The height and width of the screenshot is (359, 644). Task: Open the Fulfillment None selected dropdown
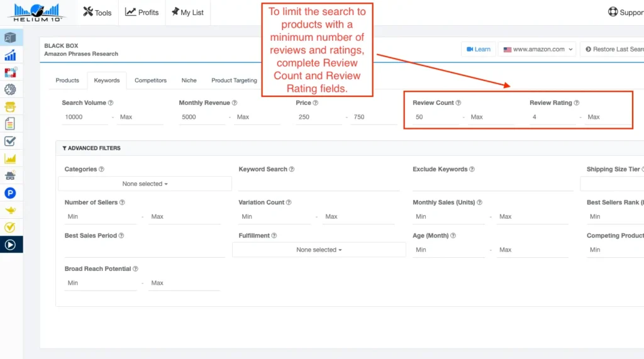click(319, 250)
